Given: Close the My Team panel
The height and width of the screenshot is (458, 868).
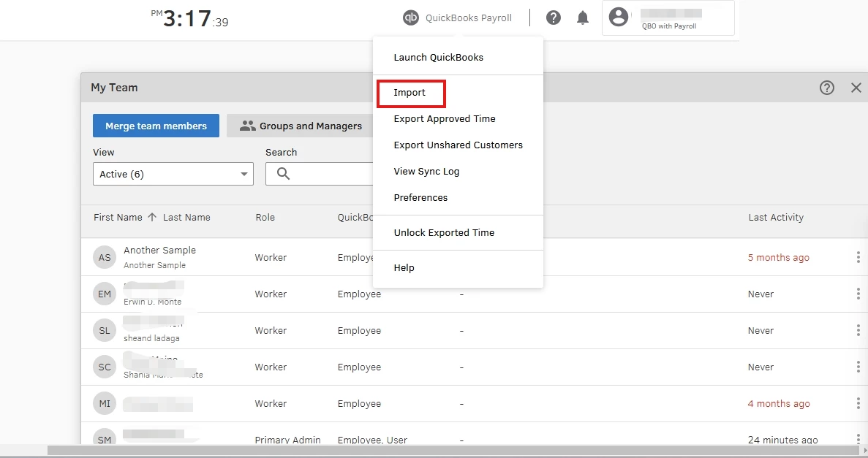Looking at the screenshot, I should click(x=856, y=88).
